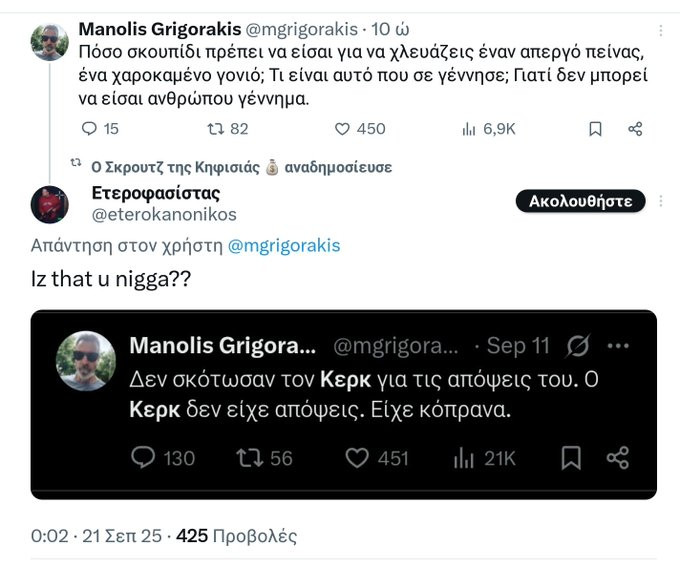Open the three-dot menu of the top tweet

[660, 31]
